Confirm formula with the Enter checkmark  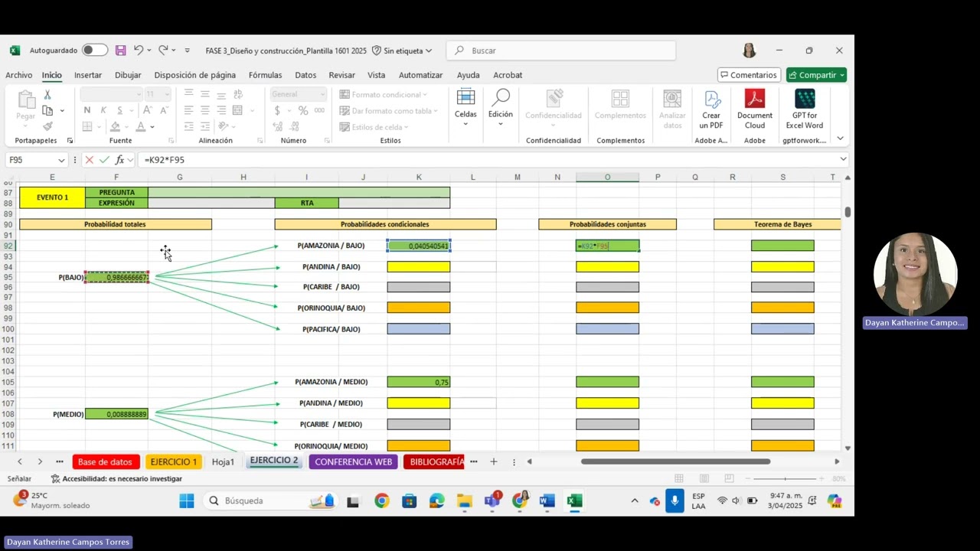click(104, 160)
